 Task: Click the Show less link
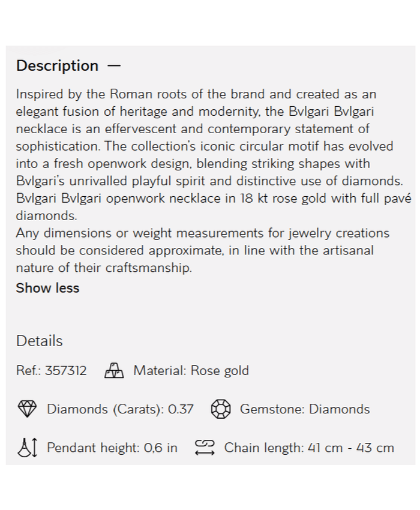point(47,288)
